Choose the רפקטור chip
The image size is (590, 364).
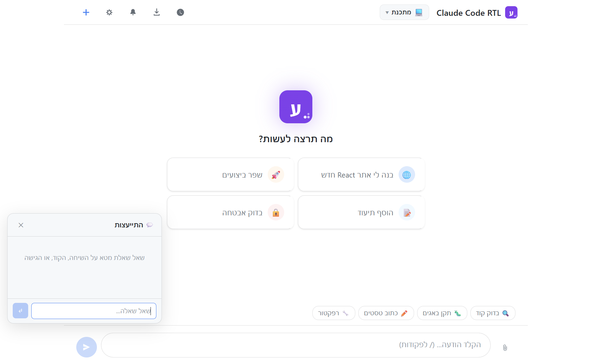point(334,313)
